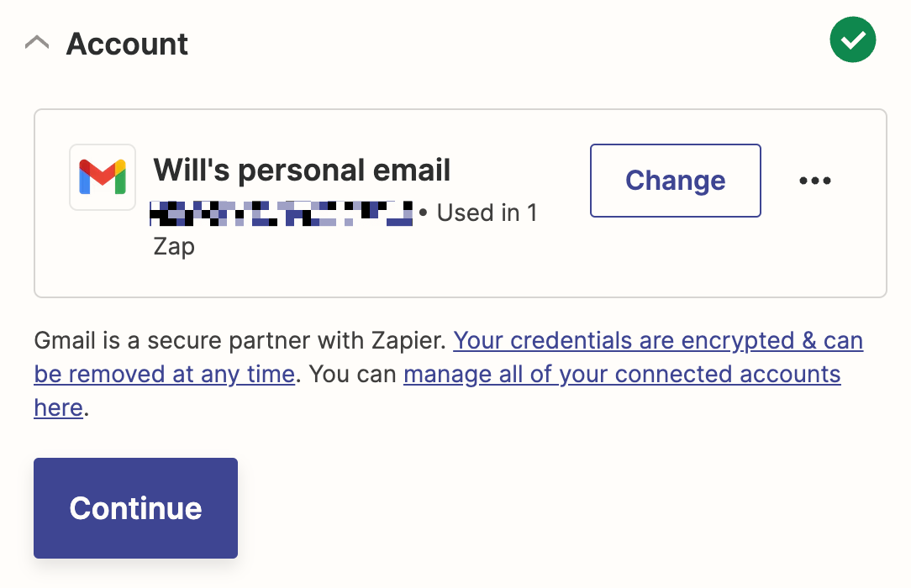Screen dimensions: 911x588
Task: Click the "& can" end of credentials link
Action: coord(832,340)
